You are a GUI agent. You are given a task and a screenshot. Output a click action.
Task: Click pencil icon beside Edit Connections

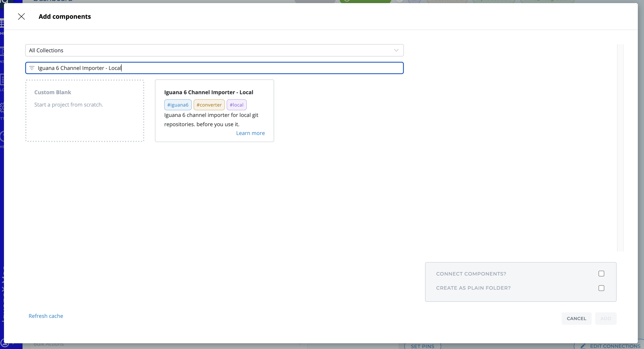[583, 346]
